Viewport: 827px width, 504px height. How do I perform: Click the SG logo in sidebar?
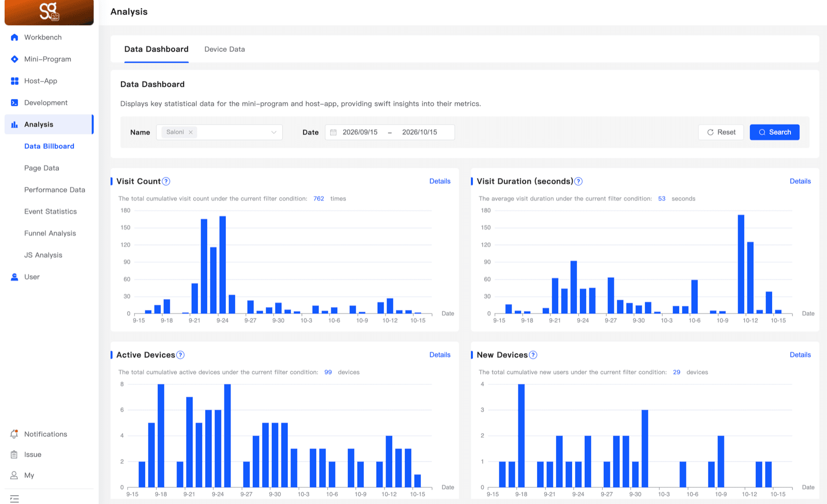(49, 11)
